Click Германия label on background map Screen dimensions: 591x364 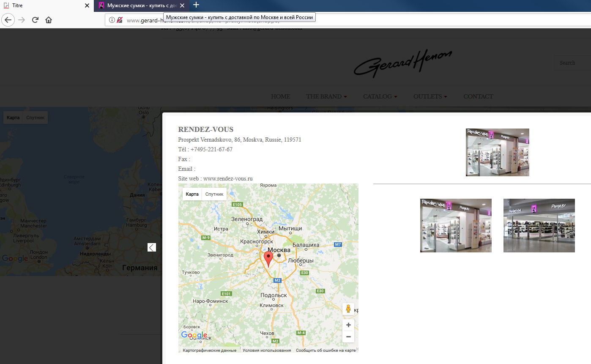click(x=140, y=268)
